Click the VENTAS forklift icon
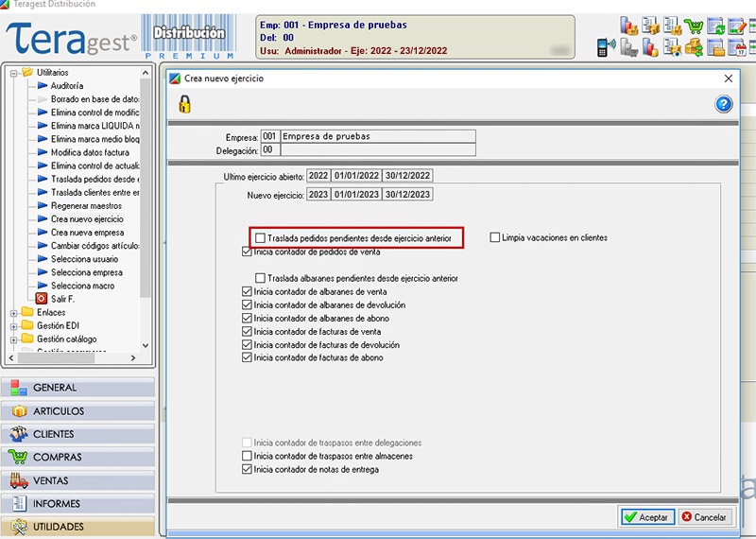The width and height of the screenshot is (756, 539). [x=19, y=480]
